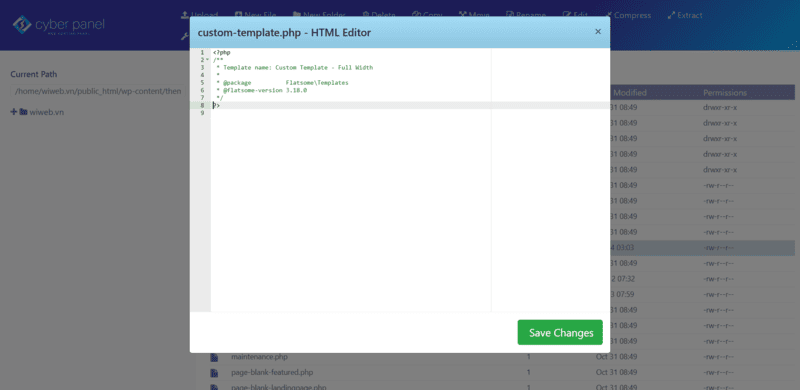800x390 pixels.
Task: Close the HTML Editor dialog
Action: coord(598,32)
